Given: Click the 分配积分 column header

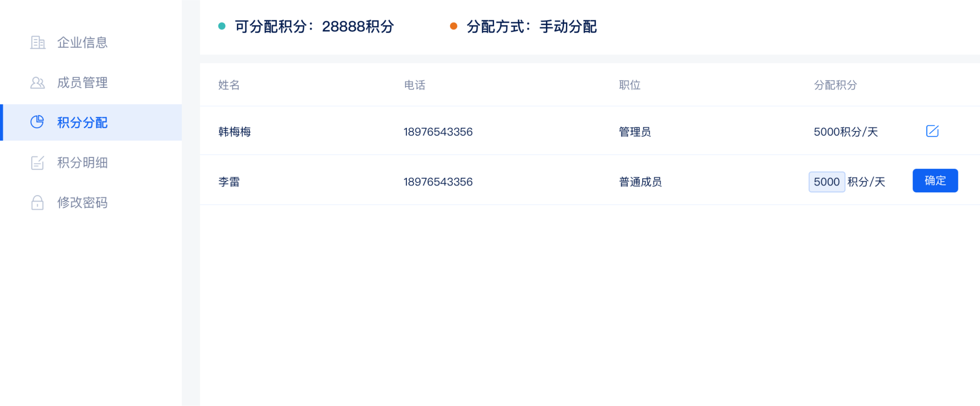Looking at the screenshot, I should coord(835,85).
